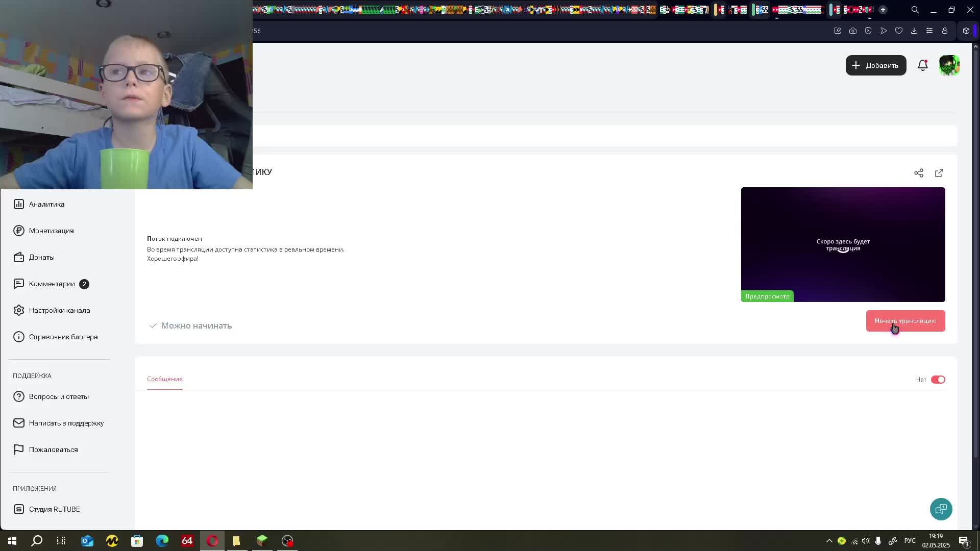Open the browser easy setup menu icon

point(929,31)
